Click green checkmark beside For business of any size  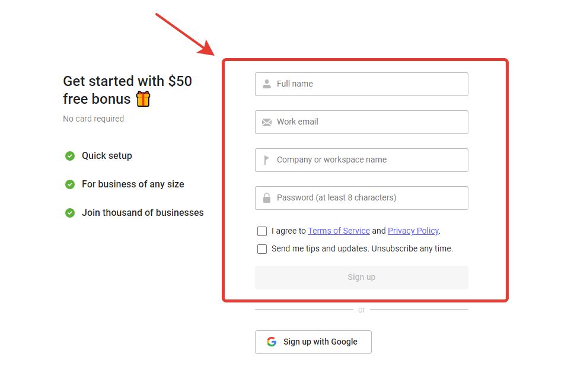click(x=70, y=184)
